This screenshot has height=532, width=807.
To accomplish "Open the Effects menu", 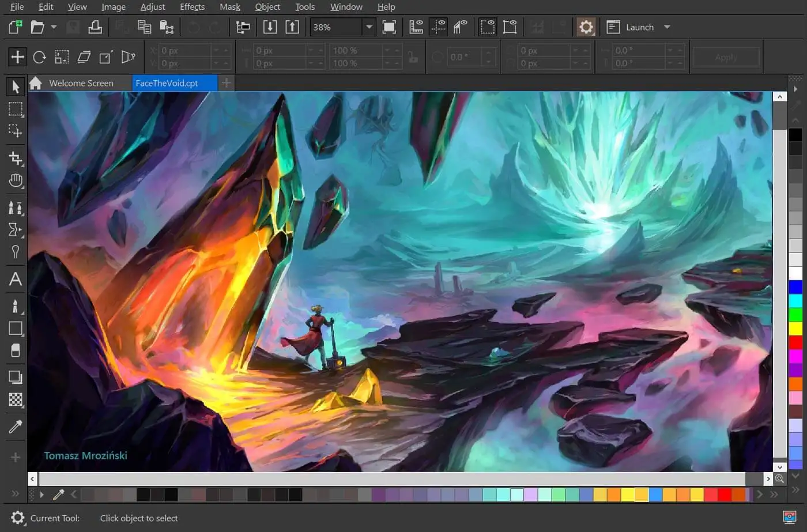I will pos(192,7).
